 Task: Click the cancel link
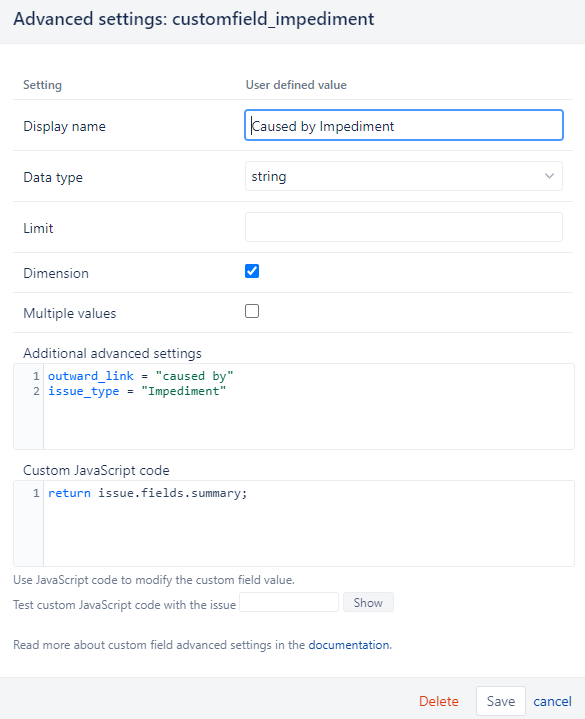[552, 701]
